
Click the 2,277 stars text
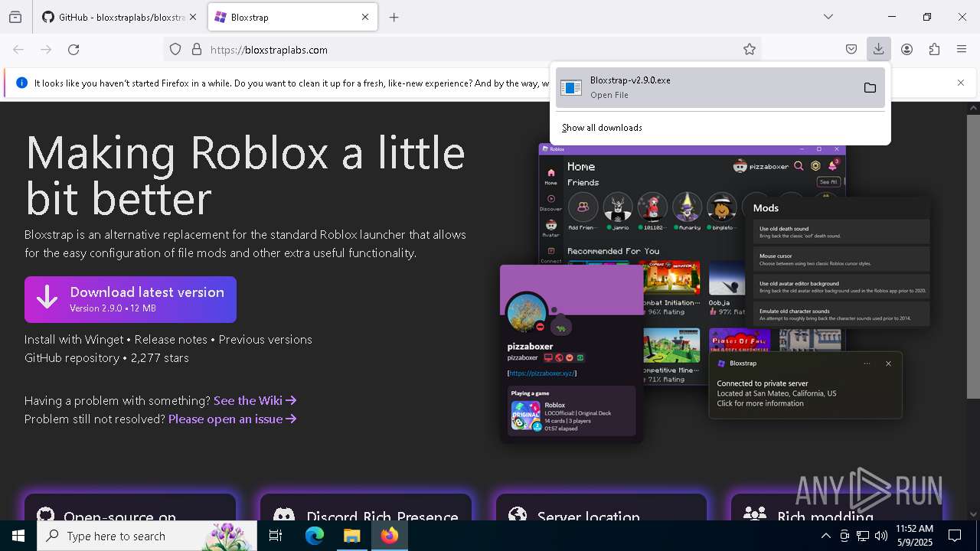(x=159, y=357)
